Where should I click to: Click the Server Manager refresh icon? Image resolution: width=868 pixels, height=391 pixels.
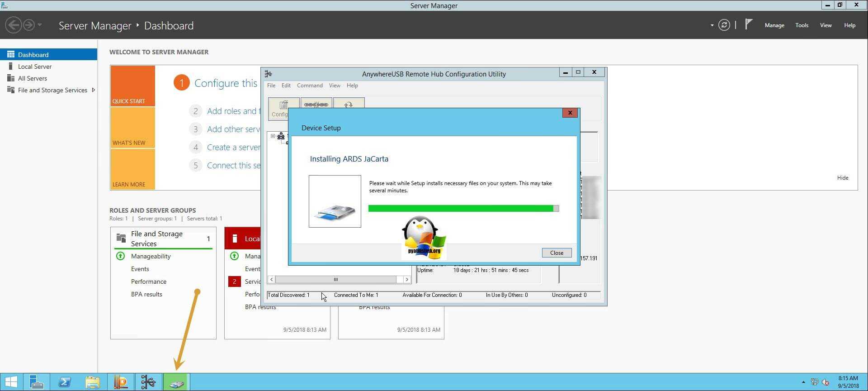[x=724, y=25]
